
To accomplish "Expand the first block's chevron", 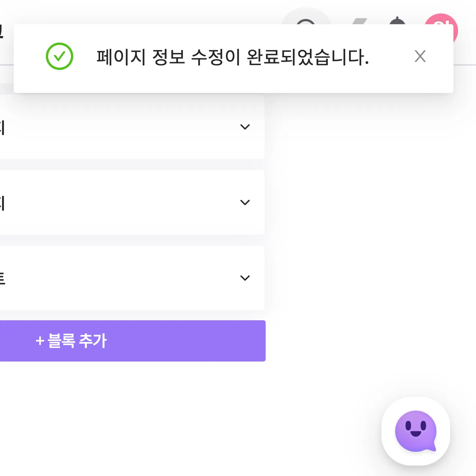I will point(245,127).
